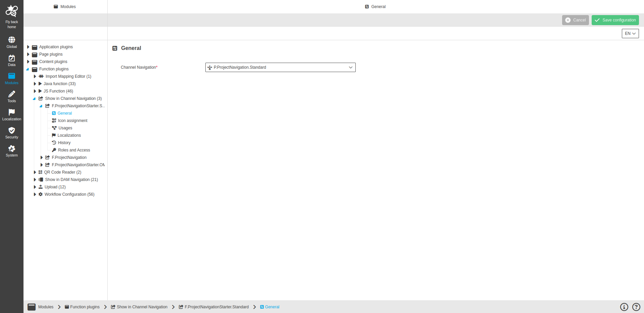This screenshot has width=644, height=313.
Task: Select the Global section icon in the sidebar
Action: tap(11, 41)
